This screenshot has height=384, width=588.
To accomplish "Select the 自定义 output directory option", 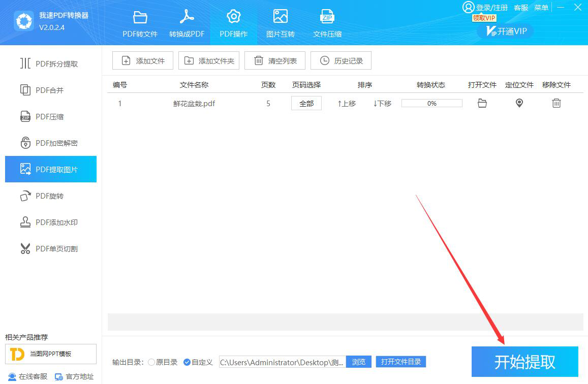I will tap(187, 362).
